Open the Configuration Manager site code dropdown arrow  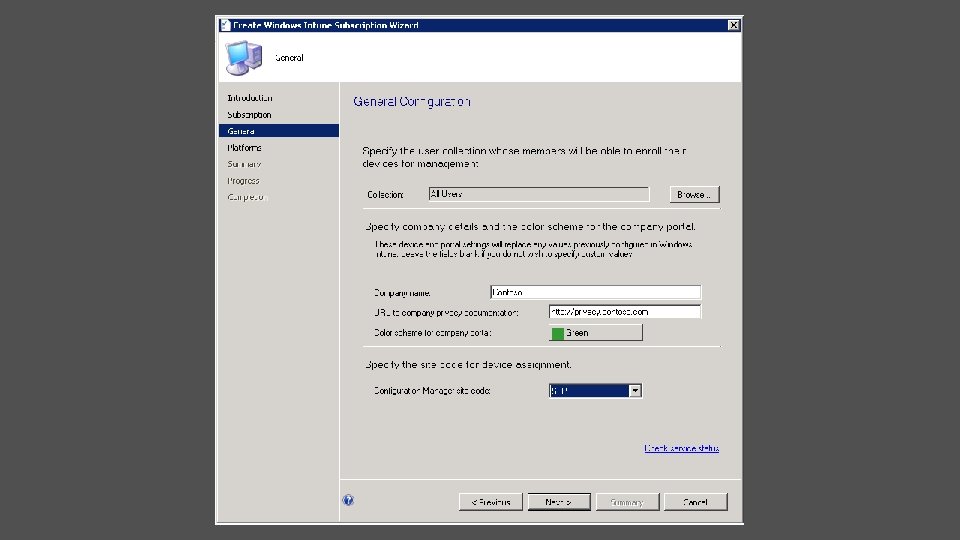click(635, 391)
